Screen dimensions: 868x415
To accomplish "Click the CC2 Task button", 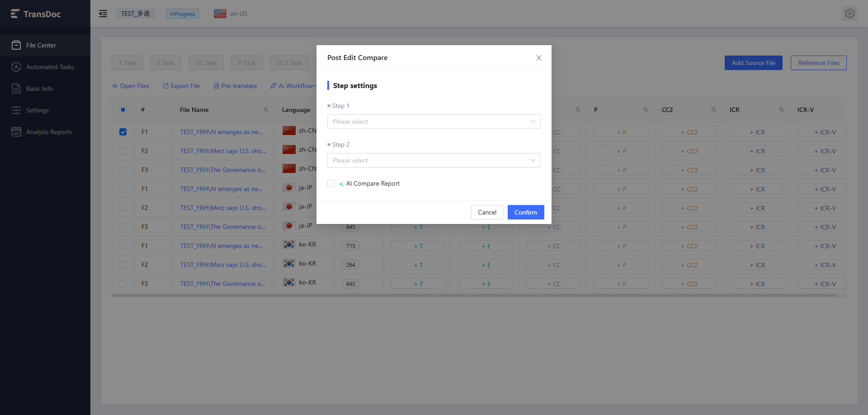I will point(289,63).
